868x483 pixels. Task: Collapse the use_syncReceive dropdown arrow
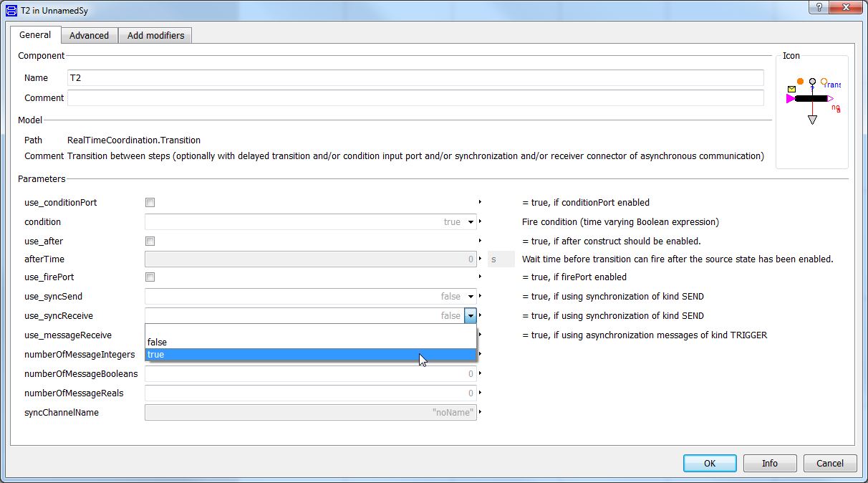pyautogui.click(x=470, y=316)
